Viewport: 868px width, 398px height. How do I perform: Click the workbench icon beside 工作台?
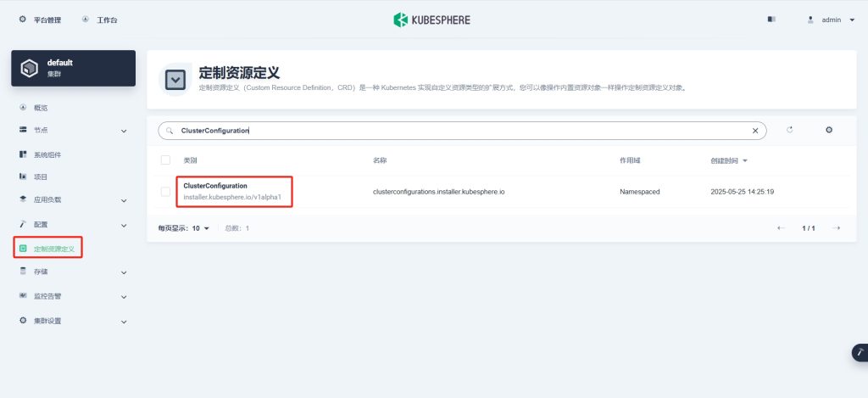pyautogui.click(x=86, y=20)
